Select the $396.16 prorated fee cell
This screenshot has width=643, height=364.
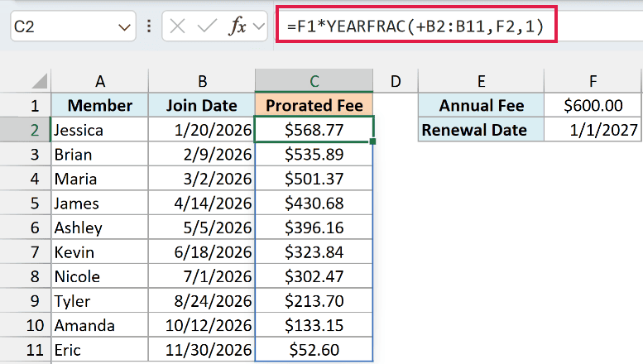(314, 227)
